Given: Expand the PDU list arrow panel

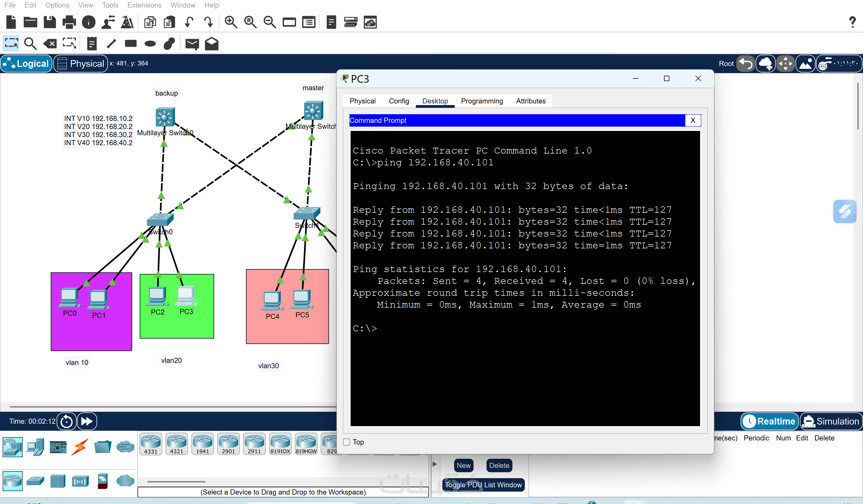Looking at the screenshot, I should click(x=434, y=464).
